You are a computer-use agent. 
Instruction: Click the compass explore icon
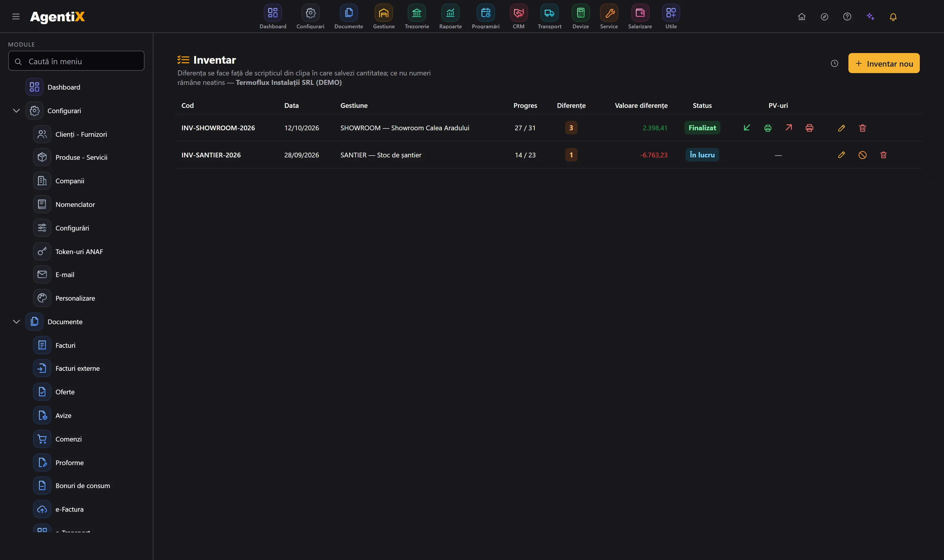coord(824,17)
